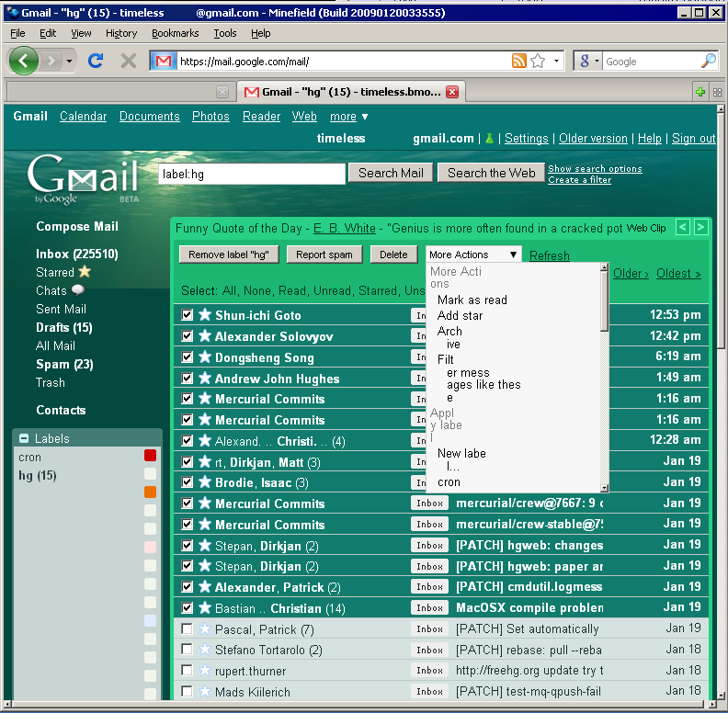Viewport: 728px width, 713px height.
Task: Open the File menu
Action: tap(17, 33)
